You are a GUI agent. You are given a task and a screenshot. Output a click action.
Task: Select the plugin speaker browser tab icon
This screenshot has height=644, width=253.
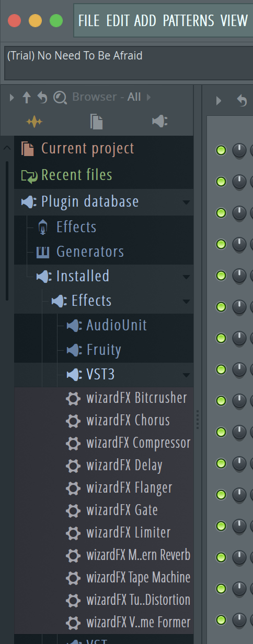click(159, 122)
